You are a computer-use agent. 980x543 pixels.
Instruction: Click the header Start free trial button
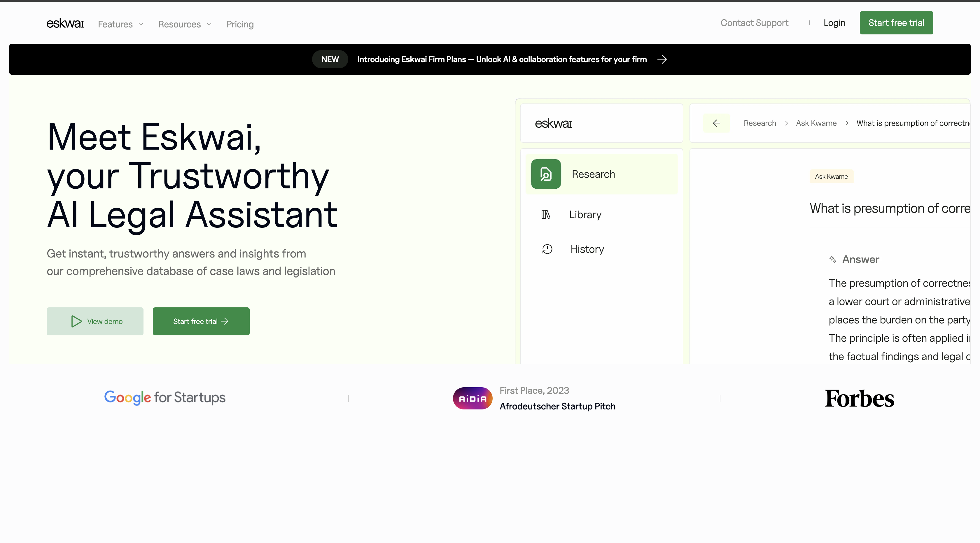tap(896, 23)
